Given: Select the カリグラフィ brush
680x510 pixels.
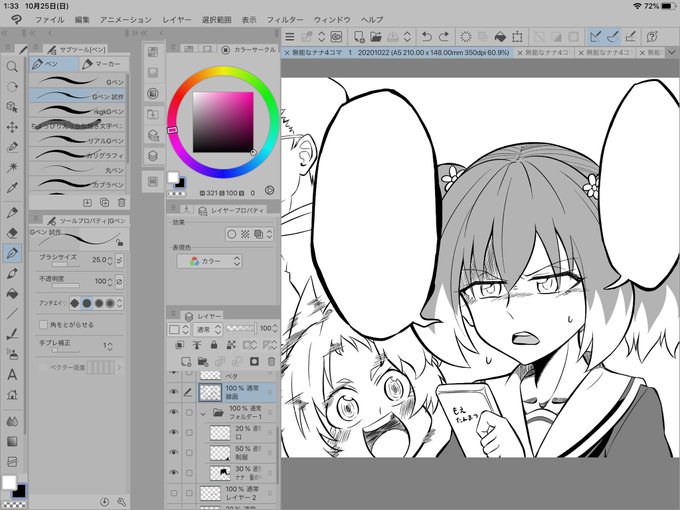Looking at the screenshot, I should tap(78, 155).
